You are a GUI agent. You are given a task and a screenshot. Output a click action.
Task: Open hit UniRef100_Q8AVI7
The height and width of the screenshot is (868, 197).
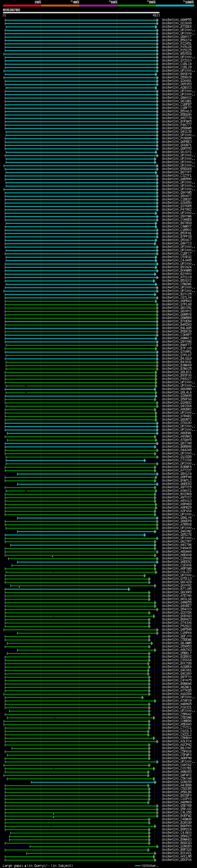[177, 37]
